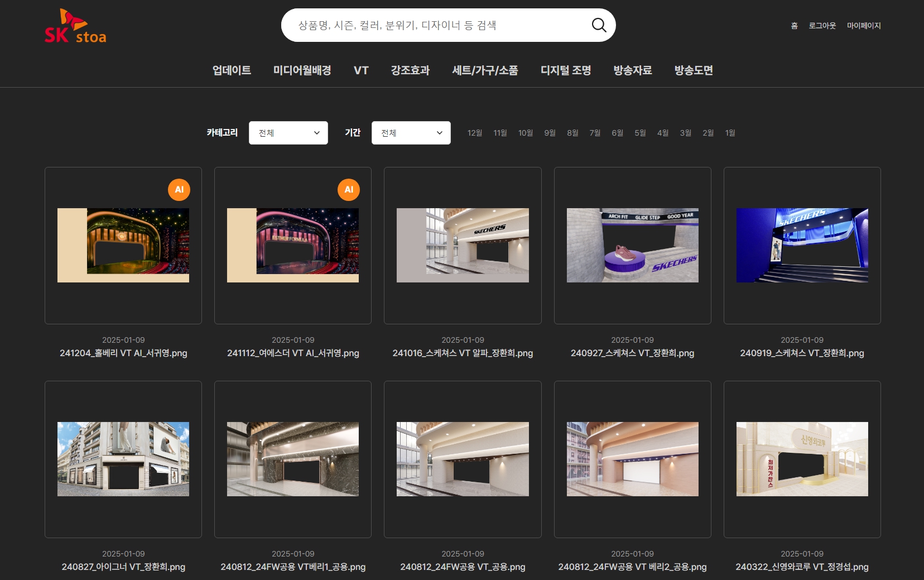This screenshot has height=580, width=924.
Task: Select the 240827 아이그너 VT thumbnail
Action: pyautogui.click(x=123, y=459)
